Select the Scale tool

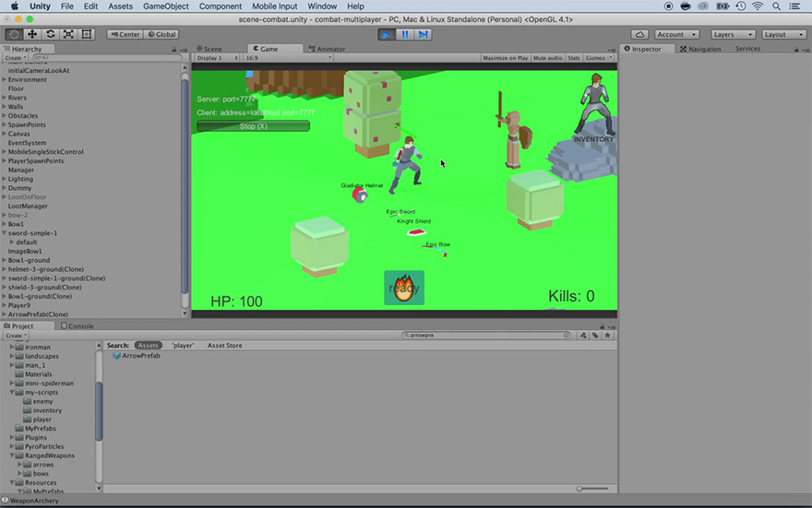(68, 34)
